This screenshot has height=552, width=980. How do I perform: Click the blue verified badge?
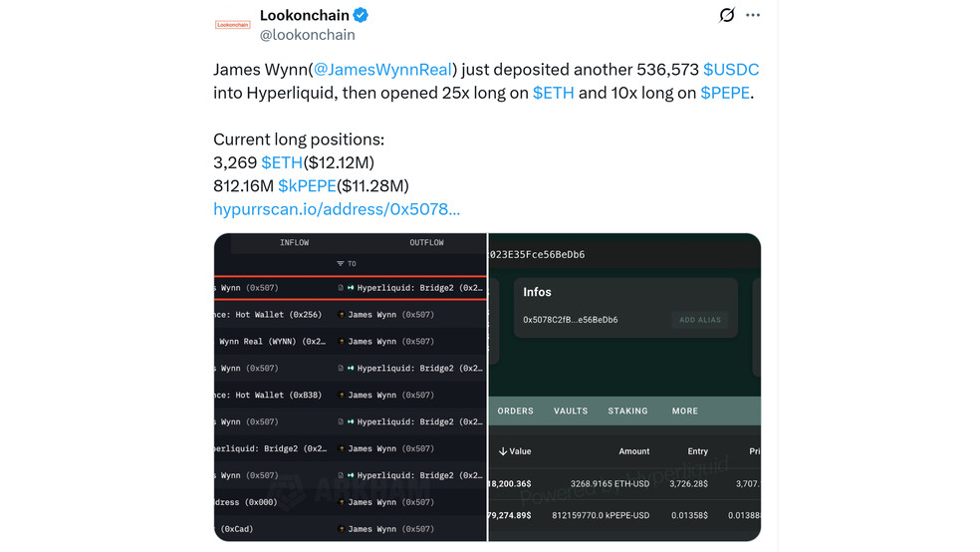(x=361, y=15)
